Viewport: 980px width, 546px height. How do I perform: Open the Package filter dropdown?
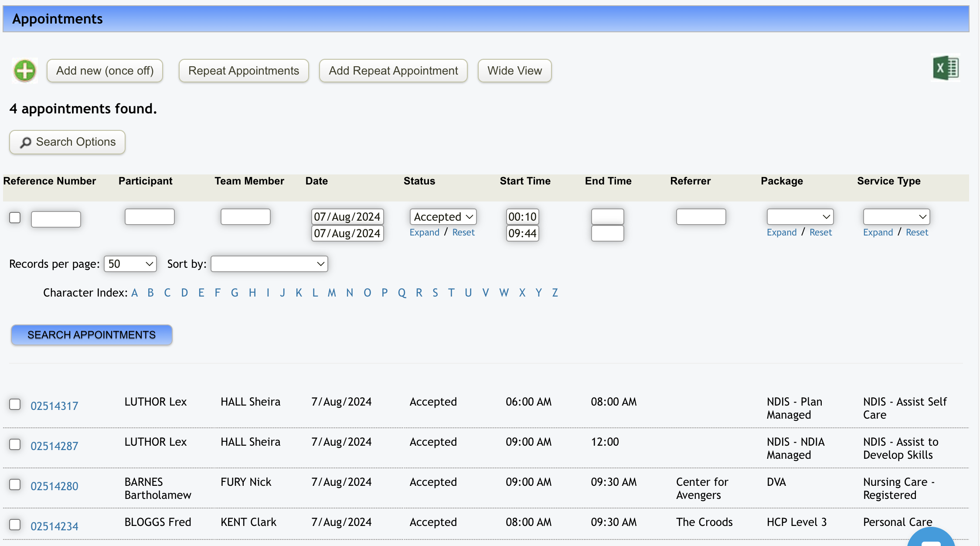800,217
